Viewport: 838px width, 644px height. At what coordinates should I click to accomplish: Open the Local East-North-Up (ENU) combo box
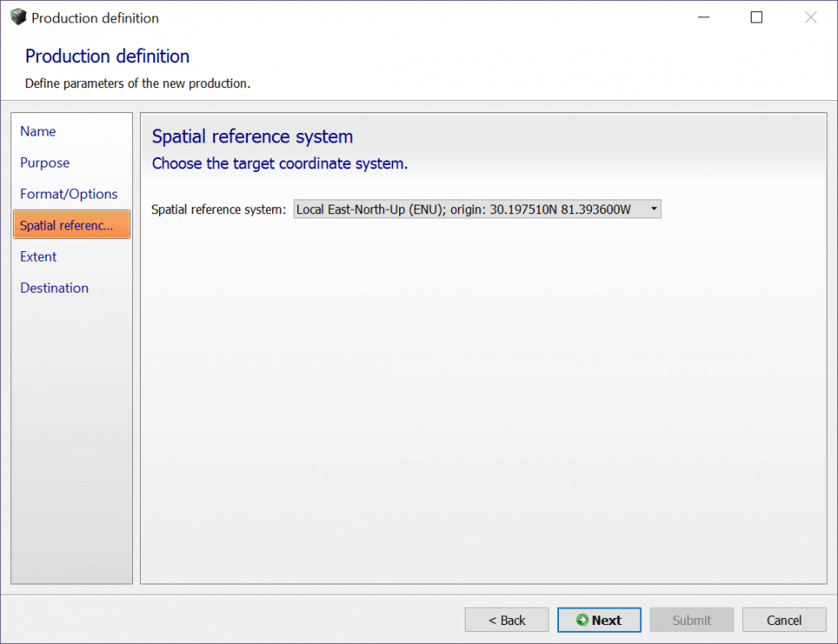471,209
